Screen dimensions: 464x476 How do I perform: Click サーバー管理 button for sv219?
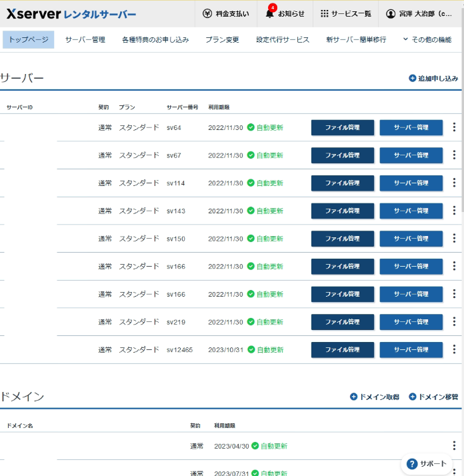coord(411,322)
